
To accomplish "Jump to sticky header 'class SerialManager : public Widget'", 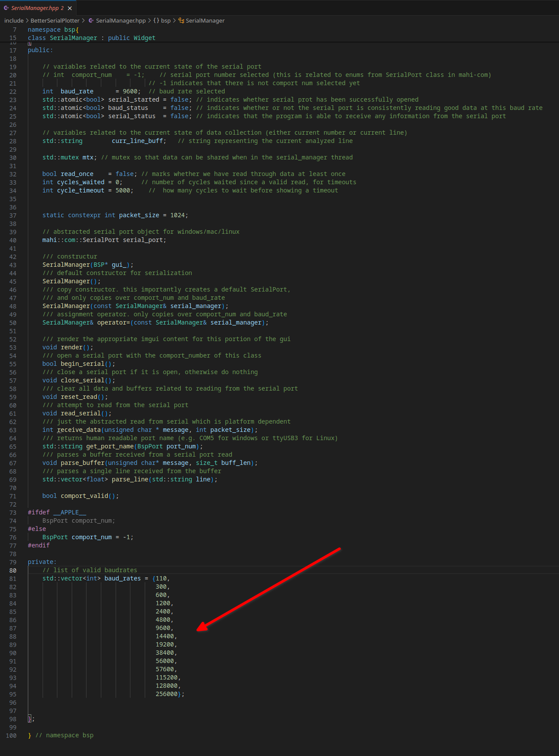I will coord(91,38).
